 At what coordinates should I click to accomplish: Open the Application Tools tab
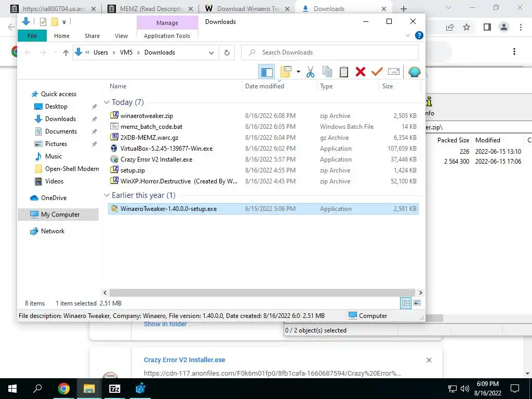point(167,36)
